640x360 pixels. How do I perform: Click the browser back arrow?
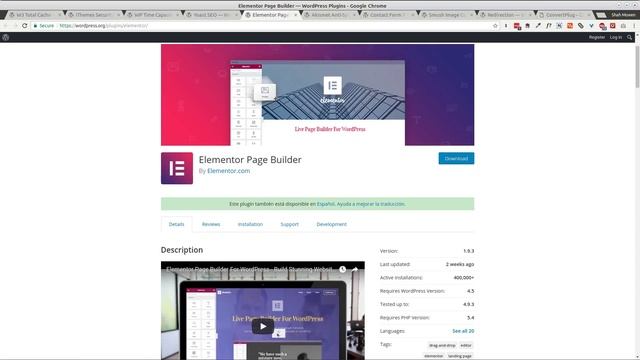(6, 26)
